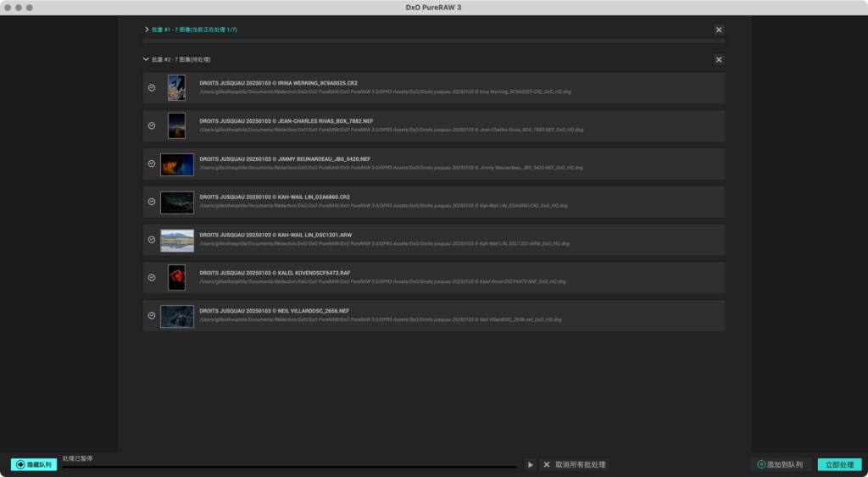868x477 pixels.
Task: Remove batch #2 with its X button
Action: (x=719, y=60)
